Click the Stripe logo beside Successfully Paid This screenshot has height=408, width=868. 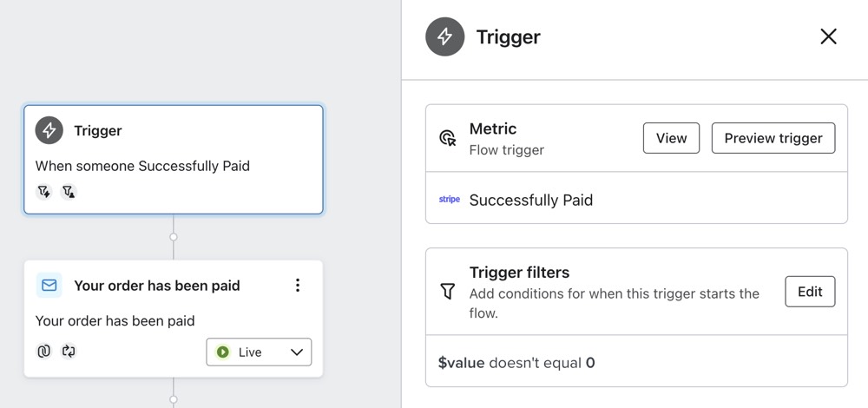(x=449, y=200)
